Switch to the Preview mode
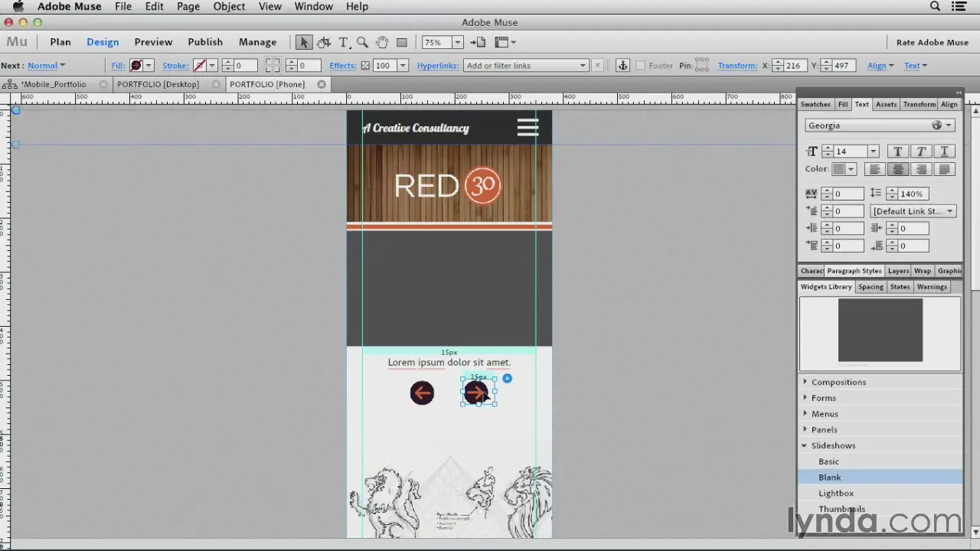Screen dimensions: 980x551 coord(153,42)
